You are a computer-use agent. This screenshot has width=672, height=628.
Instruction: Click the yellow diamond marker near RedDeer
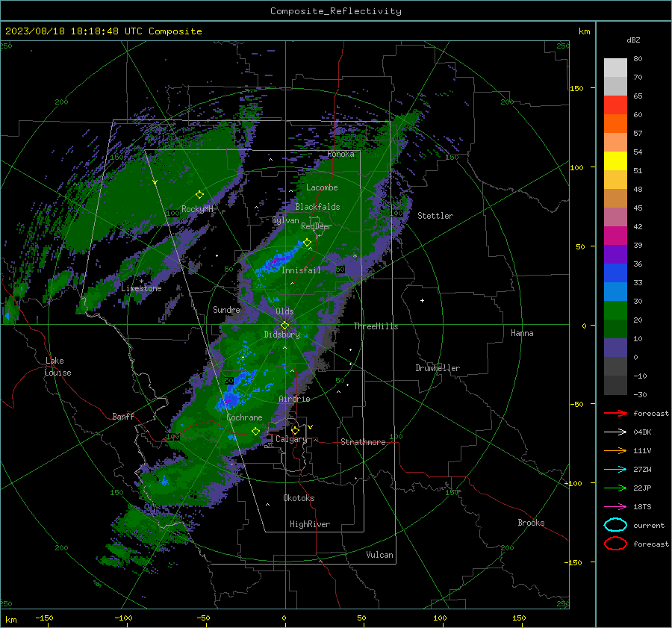click(x=308, y=243)
